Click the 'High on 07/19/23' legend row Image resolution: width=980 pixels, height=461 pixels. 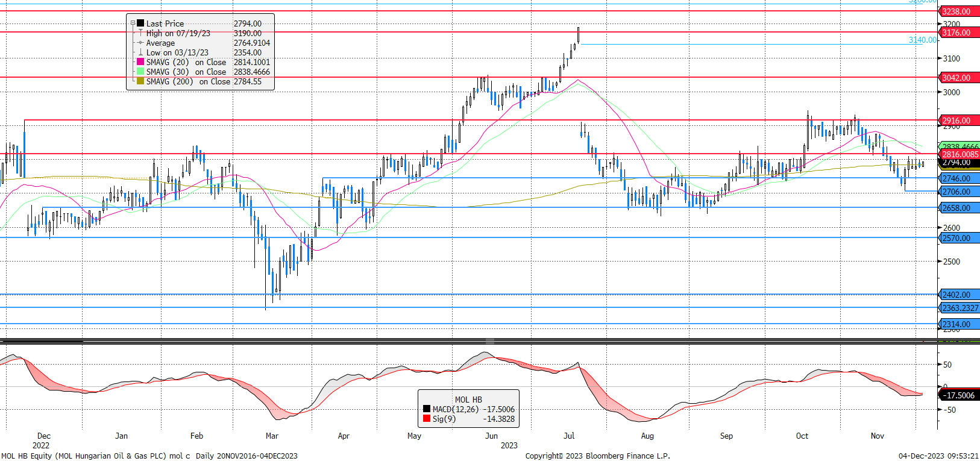(178, 33)
